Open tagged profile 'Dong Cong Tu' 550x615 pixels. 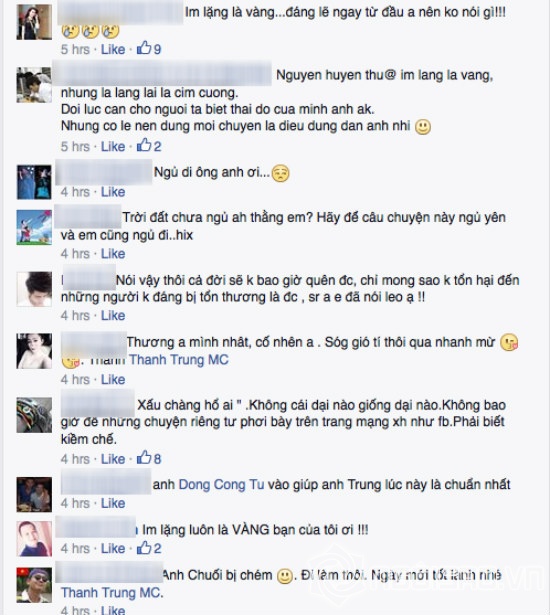[x=221, y=484]
